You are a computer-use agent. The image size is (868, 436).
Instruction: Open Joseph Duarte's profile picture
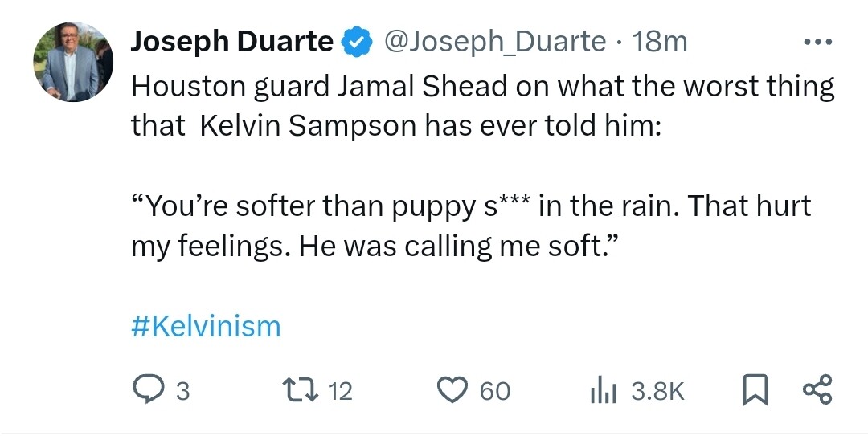click(x=72, y=62)
